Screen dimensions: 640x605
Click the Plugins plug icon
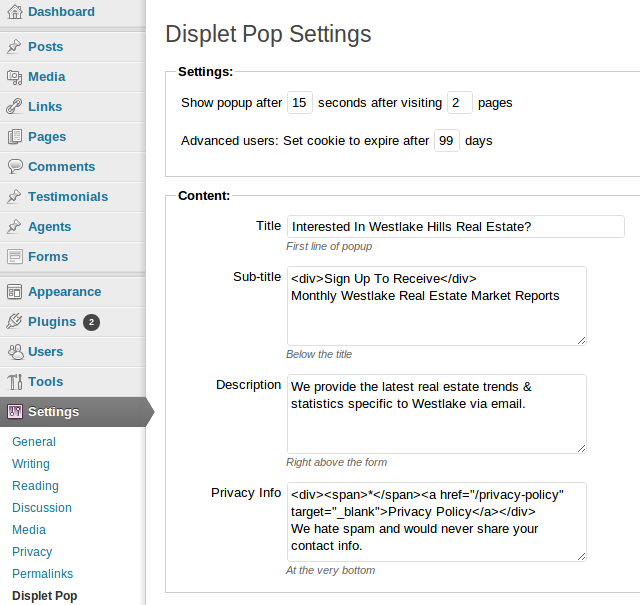(x=14, y=322)
